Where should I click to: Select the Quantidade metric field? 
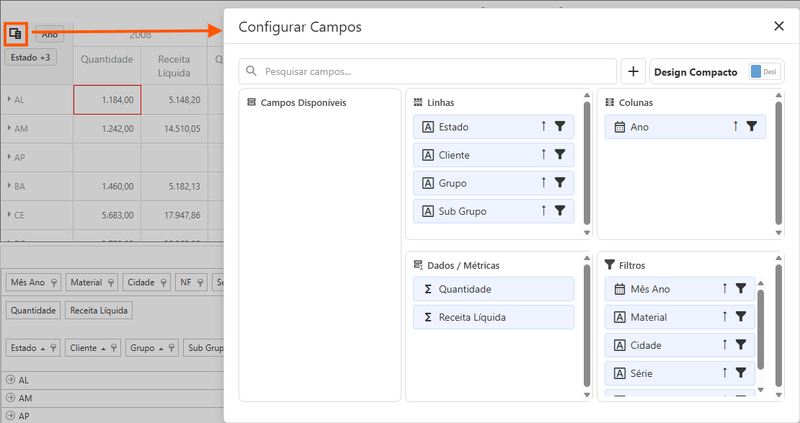493,289
